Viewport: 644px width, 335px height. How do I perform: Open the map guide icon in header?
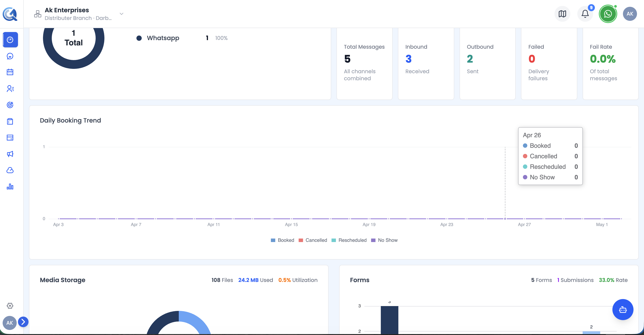562,14
